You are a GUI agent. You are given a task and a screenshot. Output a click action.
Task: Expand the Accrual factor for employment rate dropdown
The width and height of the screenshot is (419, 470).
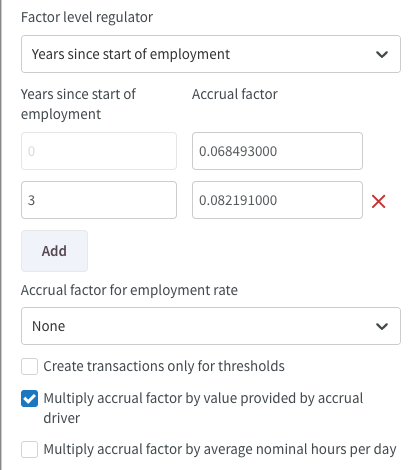coord(211,326)
